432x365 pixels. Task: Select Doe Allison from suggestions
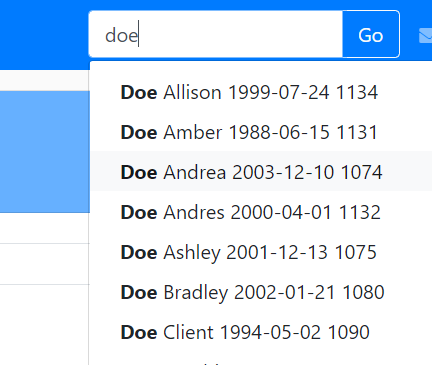261,92
